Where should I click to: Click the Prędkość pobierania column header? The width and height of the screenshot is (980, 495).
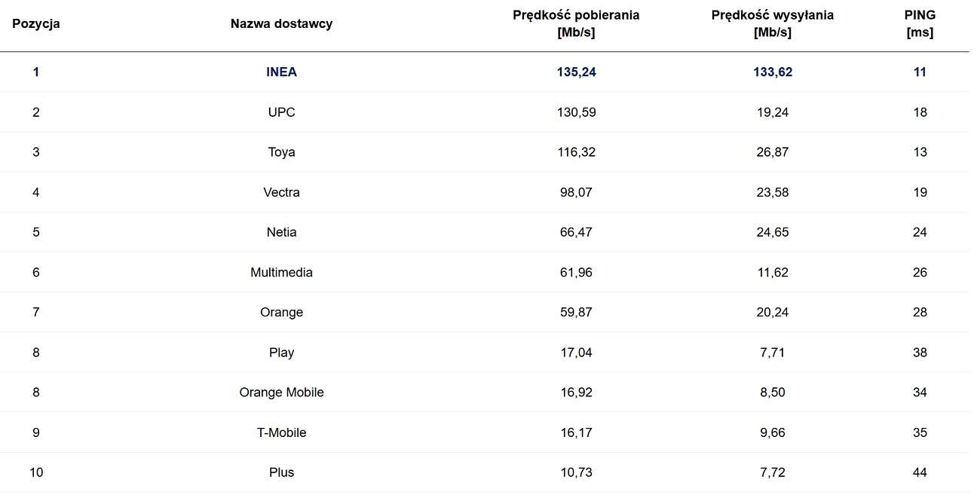coord(575,23)
